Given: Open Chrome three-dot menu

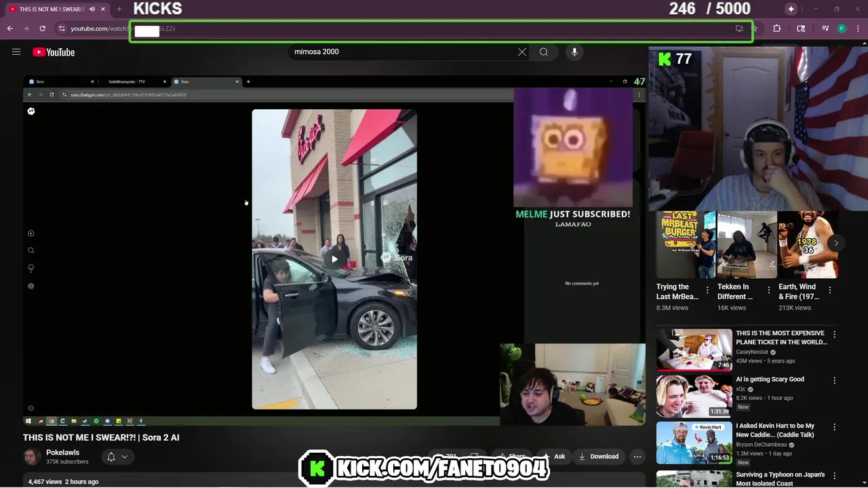Looking at the screenshot, I should click(859, 28).
